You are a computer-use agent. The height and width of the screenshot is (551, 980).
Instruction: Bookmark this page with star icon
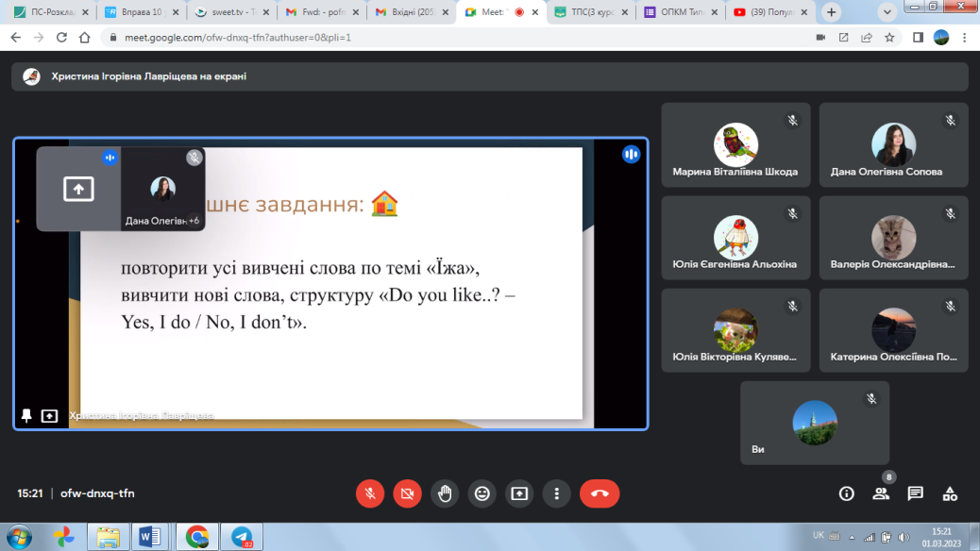(889, 38)
